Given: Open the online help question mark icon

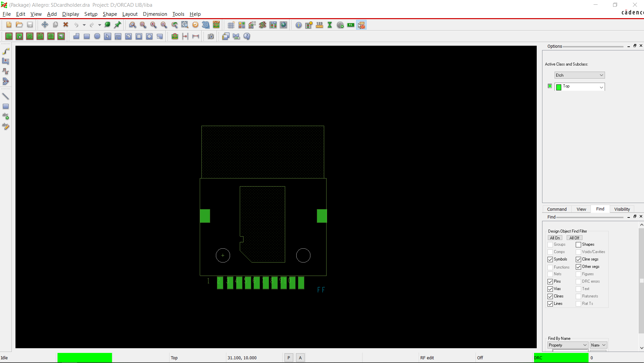Looking at the screenshot, I should pyautogui.click(x=247, y=36).
